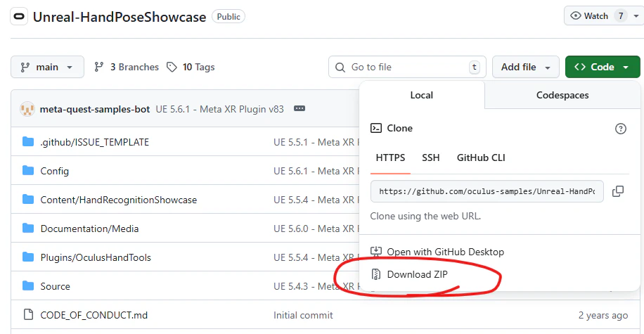Click the branch icon beside 3 Branches
The height and width of the screenshot is (334, 644).
[98, 67]
